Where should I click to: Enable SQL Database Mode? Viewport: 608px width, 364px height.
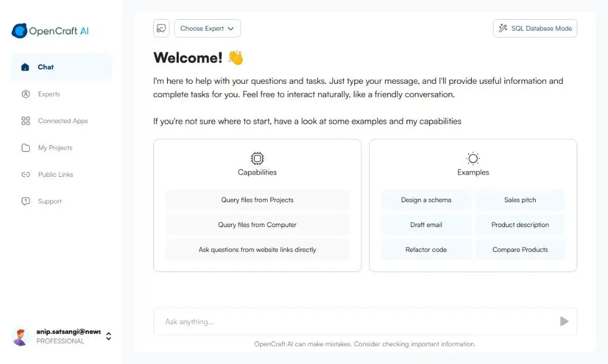535,28
